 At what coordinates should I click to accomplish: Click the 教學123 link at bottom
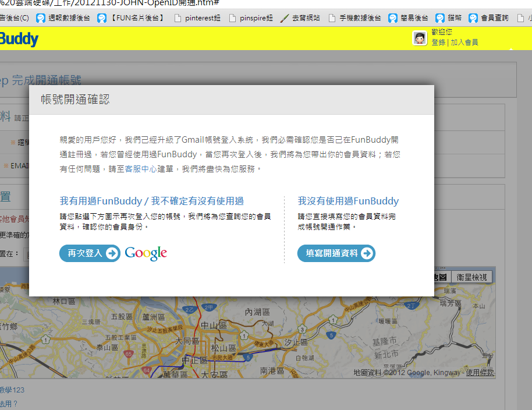click(12, 390)
